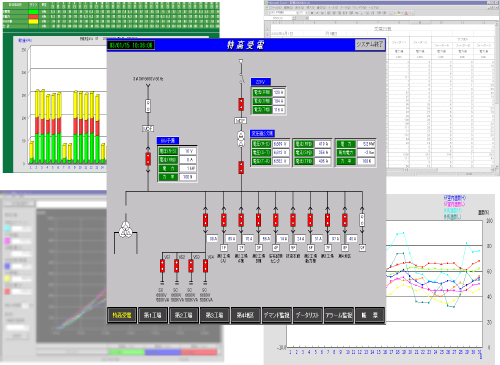Open the 第1工場 screen tab

[152, 315]
